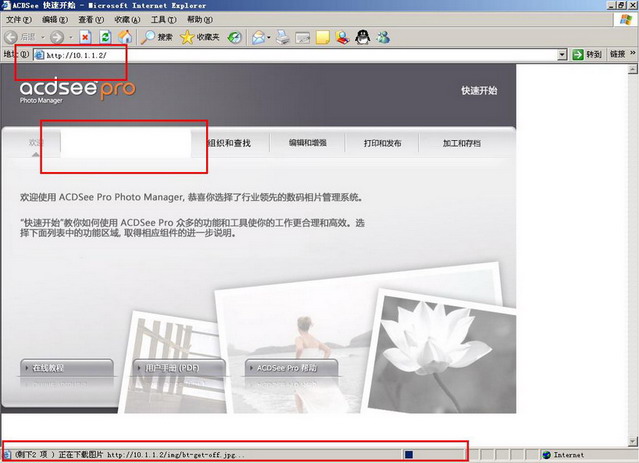This screenshot has height=463, width=639.
Task: Click the white lotus flower photo
Action: tap(438, 351)
